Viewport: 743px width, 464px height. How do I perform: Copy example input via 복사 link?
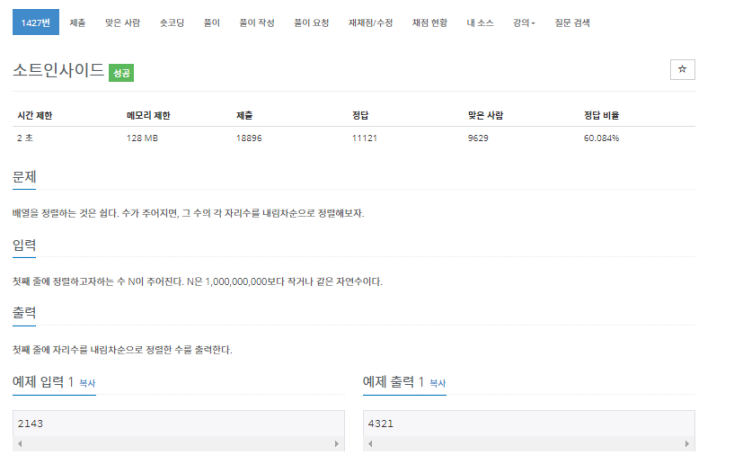coord(87,383)
